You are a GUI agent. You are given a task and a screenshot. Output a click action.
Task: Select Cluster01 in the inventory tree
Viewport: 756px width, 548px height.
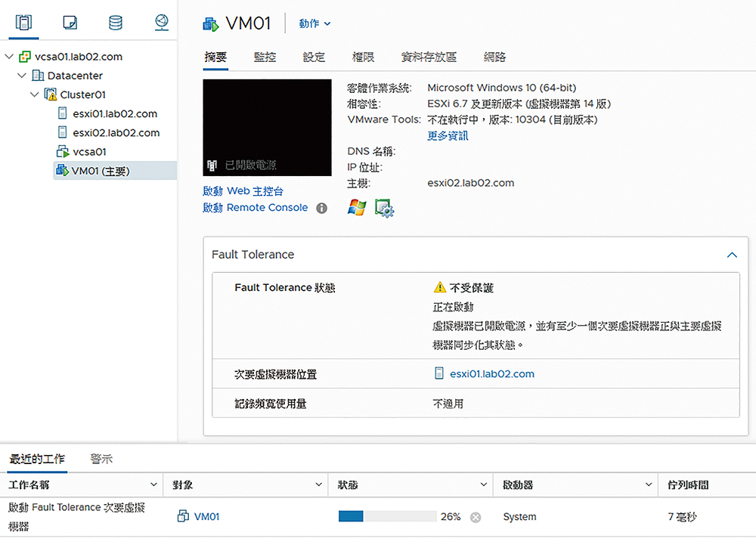82,94
